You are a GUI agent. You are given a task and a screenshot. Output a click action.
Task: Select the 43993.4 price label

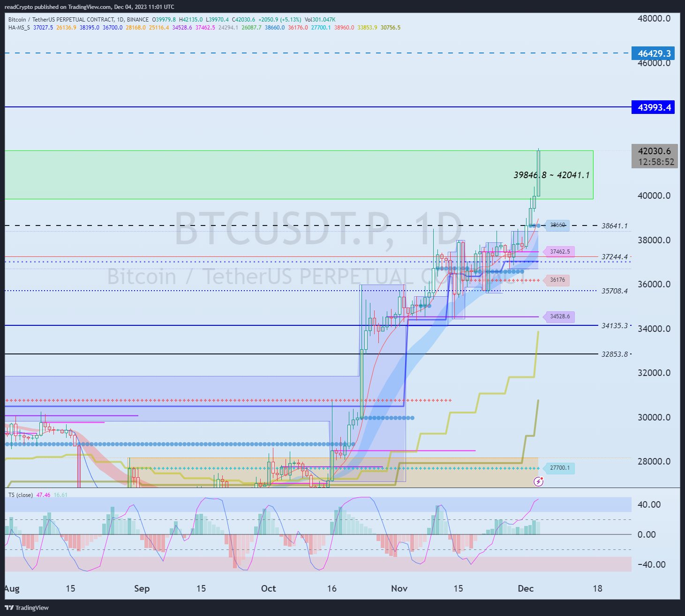pos(653,107)
